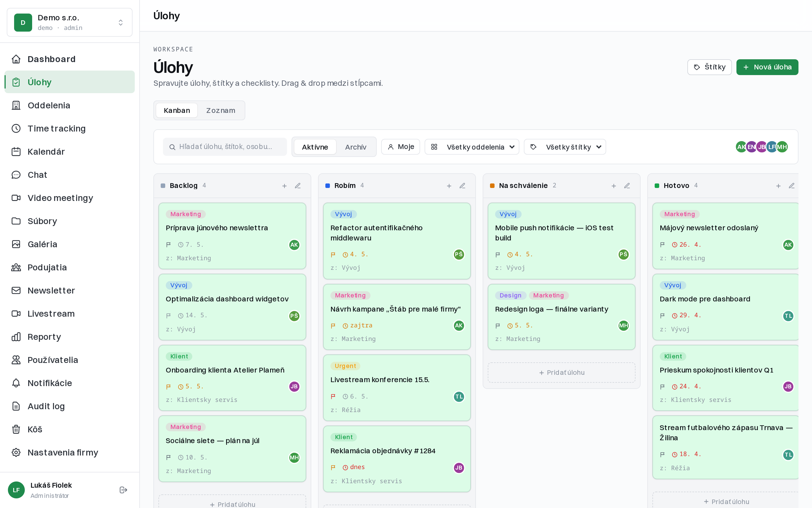Click Pridať úlohu in Na schválenie column
This screenshot has height=508, width=812.
561,372
